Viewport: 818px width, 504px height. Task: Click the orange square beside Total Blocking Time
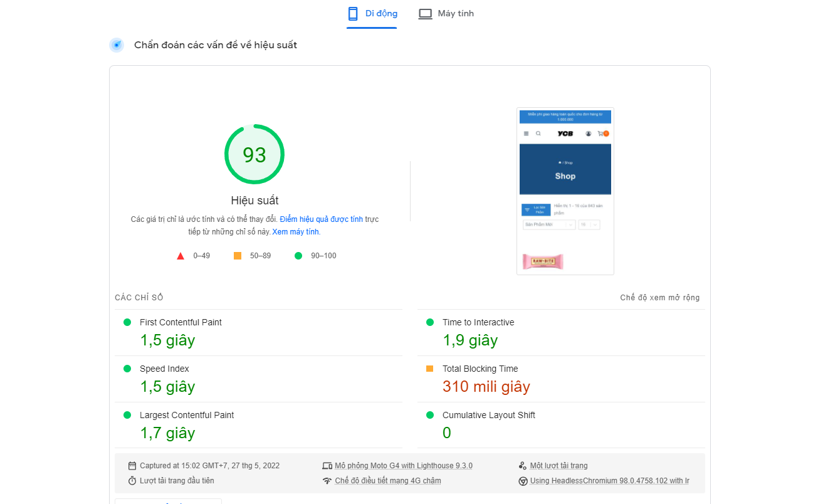click(430, 369)
